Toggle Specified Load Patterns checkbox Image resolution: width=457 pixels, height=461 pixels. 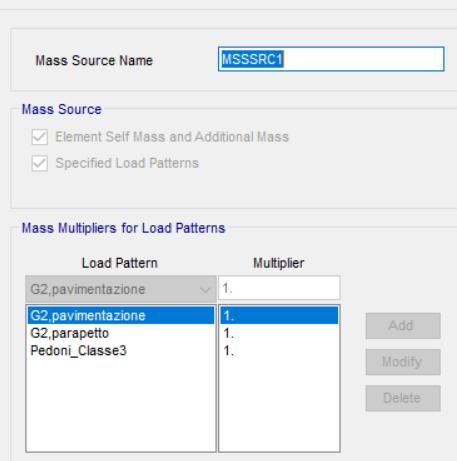coord(40,163)
